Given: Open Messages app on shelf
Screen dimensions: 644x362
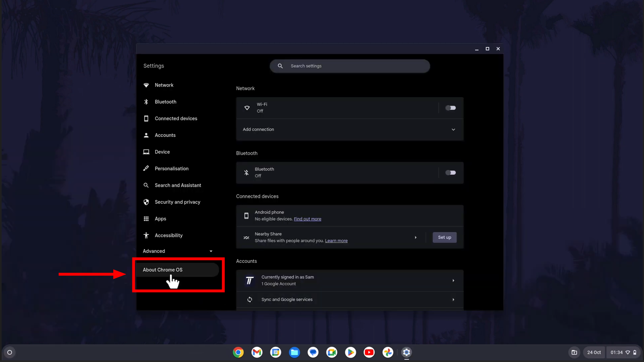Looking at the screenshot, I should tap(313, 352).
